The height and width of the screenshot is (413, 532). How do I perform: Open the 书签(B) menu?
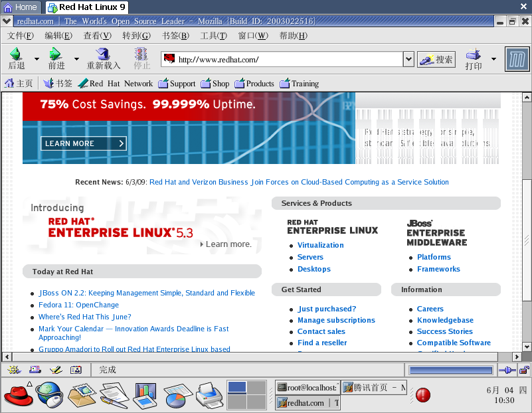tap(175, 36)
